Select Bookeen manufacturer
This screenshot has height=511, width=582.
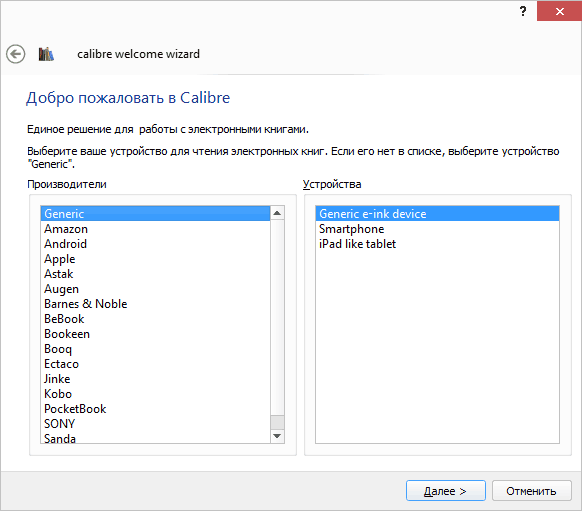click(x=155, y=334)
